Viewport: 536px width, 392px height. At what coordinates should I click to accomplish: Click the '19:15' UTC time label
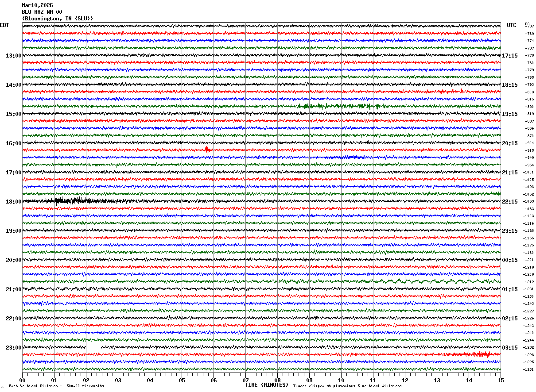coord(510,114)
